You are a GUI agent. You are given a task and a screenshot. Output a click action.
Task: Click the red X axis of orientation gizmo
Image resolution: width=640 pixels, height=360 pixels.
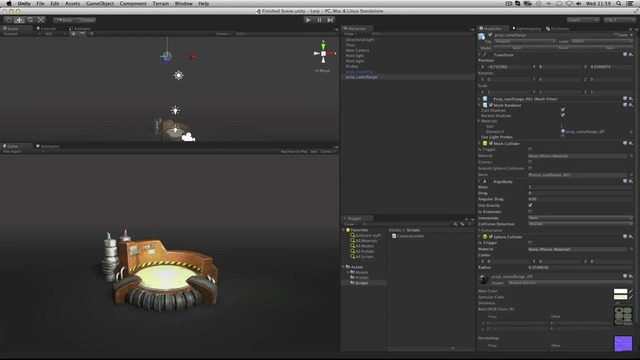pyautogui.click(x=332, y=53)
